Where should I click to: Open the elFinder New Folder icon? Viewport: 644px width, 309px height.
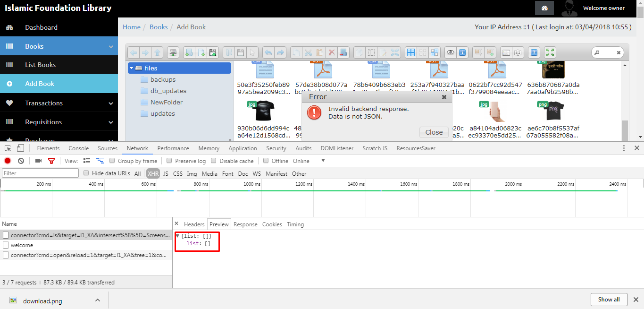point(189,52)
